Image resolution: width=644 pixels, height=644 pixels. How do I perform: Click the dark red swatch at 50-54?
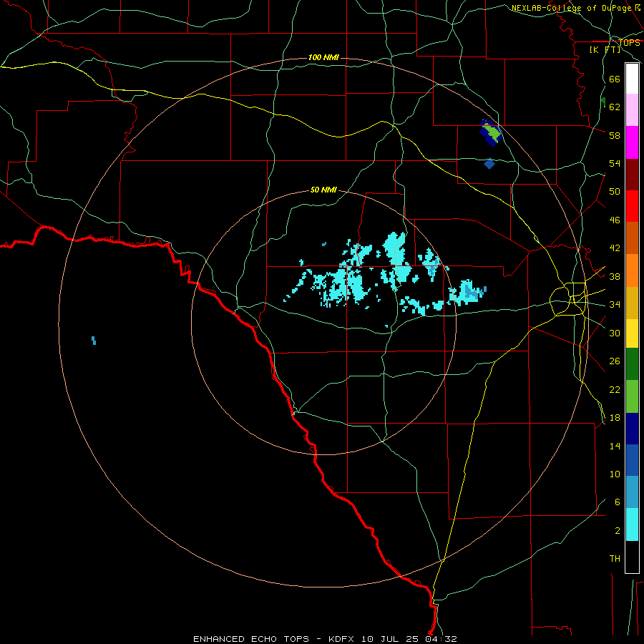tap(632, 175)
